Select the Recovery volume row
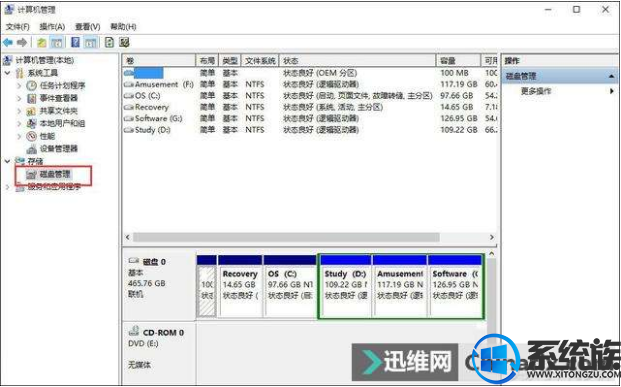The width and height of the screenshot is (621, 387). (310, 107)
